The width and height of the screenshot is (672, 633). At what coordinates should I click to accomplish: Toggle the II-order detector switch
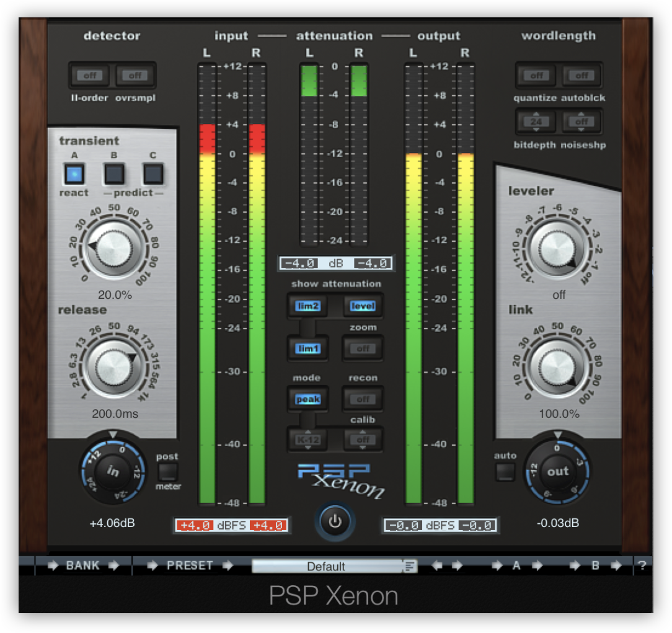point(89,76)
